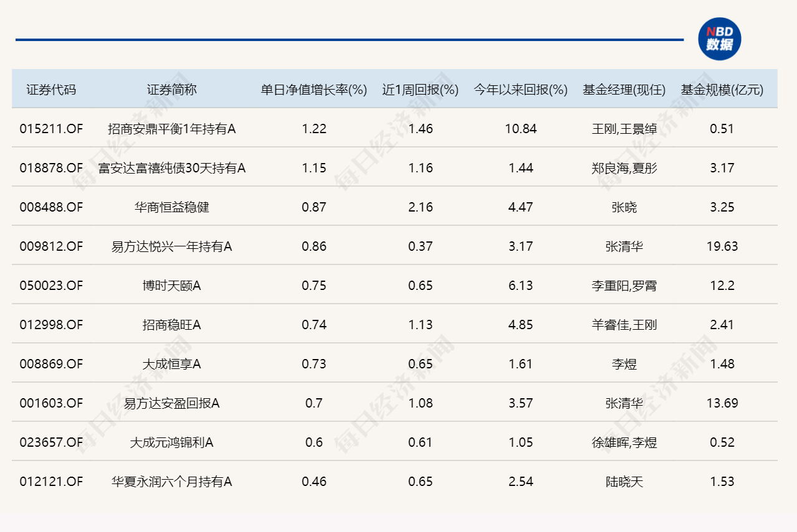Viewport: 797px width, 532px height.
Task: Select the 近1周回报(%) column header
Action: [x=420, y=90]
